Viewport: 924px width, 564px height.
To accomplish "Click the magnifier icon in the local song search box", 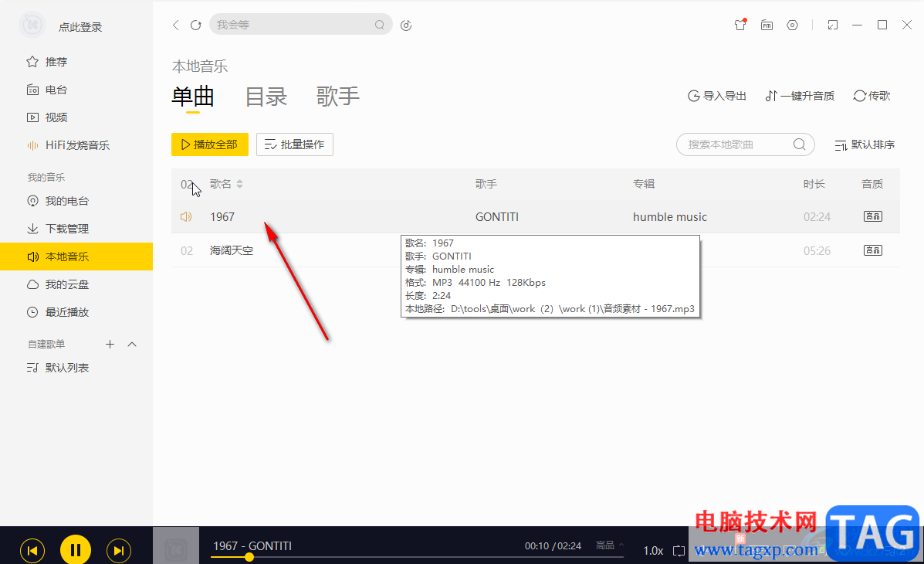I will click(799, 144).
